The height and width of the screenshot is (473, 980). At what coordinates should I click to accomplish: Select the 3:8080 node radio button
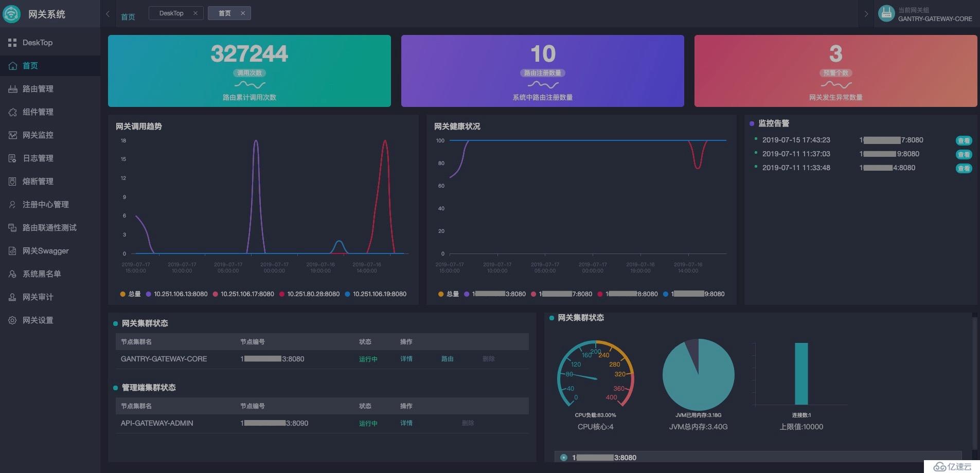[564, 458]
